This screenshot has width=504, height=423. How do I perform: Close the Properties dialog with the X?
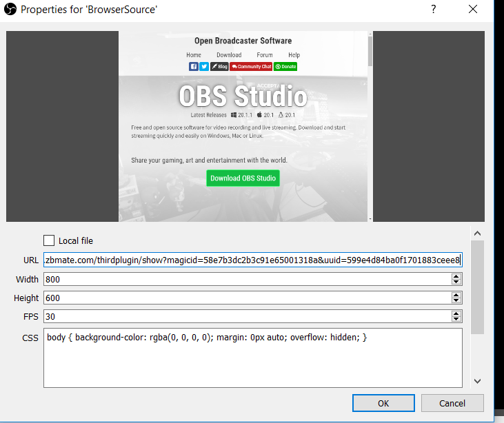coord(473,9)
